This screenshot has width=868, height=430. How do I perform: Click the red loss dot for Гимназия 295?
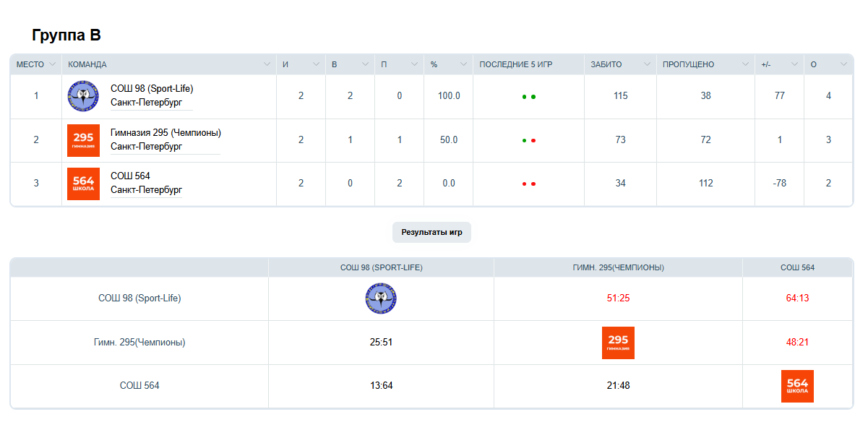pyautogui.click(x=533, y=140)
